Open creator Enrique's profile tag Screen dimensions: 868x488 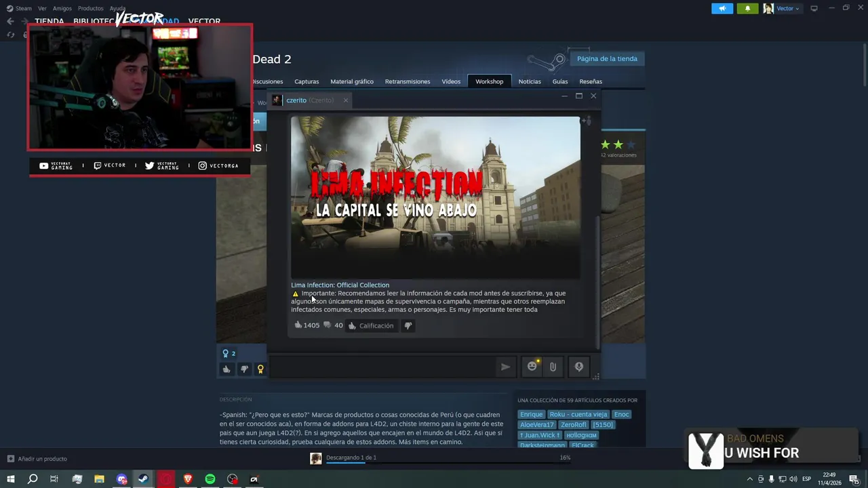[x=531, y=414]
